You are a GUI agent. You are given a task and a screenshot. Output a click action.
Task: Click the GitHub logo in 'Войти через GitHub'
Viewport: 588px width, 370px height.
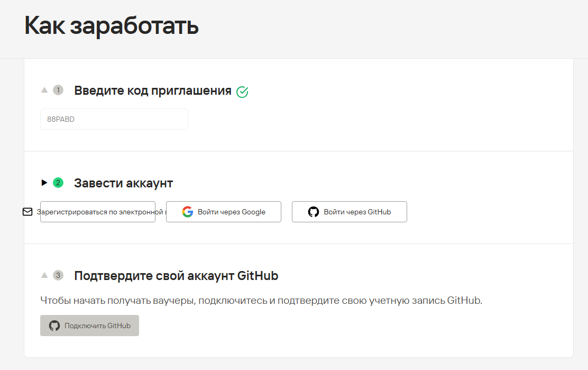[314, 212]
